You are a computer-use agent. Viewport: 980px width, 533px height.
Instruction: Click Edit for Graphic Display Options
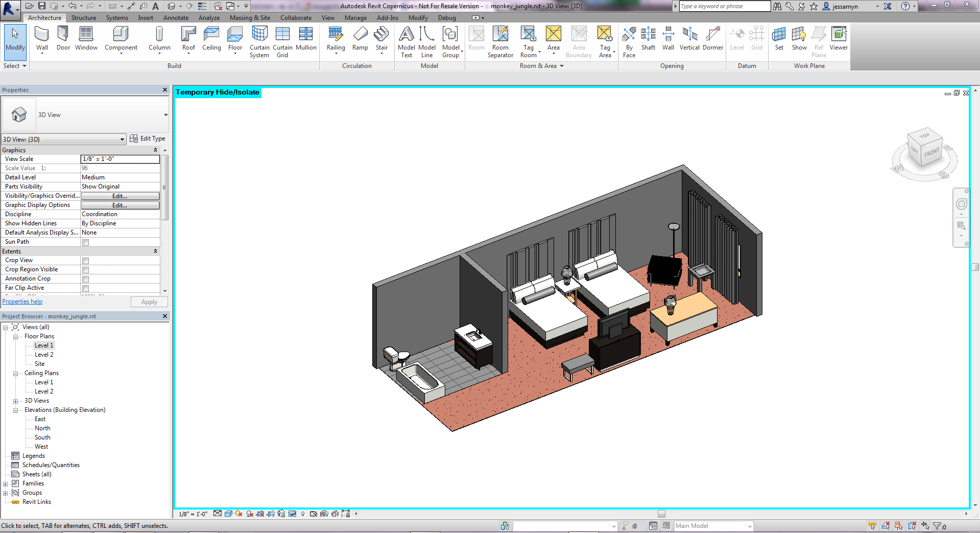(x=120, y=205)
